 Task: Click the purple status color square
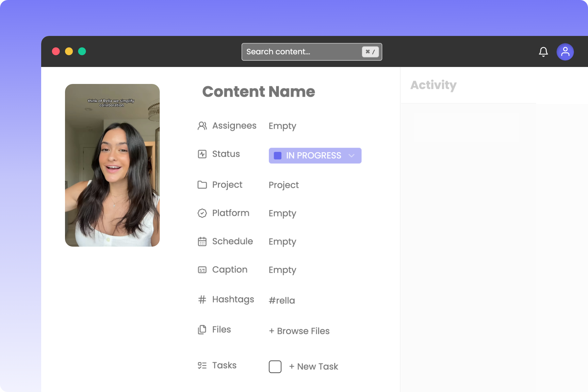click(277, 155)
